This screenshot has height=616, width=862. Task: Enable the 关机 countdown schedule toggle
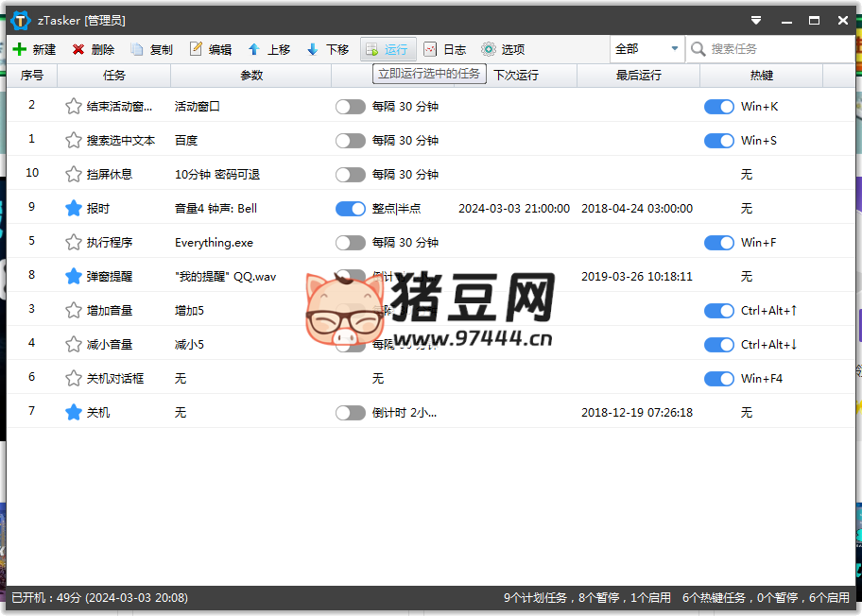click(351, 413)
